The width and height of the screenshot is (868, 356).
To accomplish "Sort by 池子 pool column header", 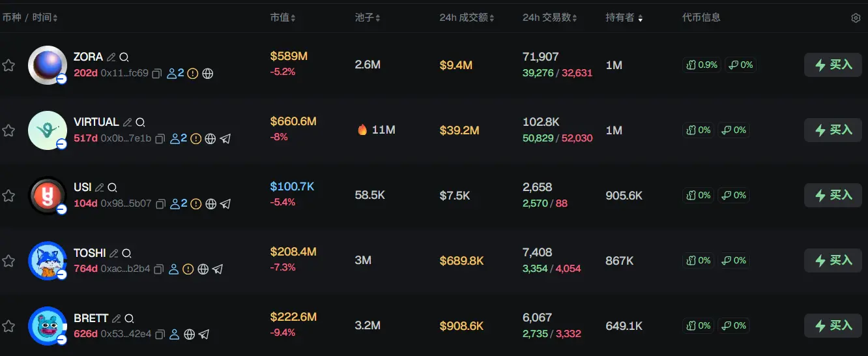I will click(368, 18).
